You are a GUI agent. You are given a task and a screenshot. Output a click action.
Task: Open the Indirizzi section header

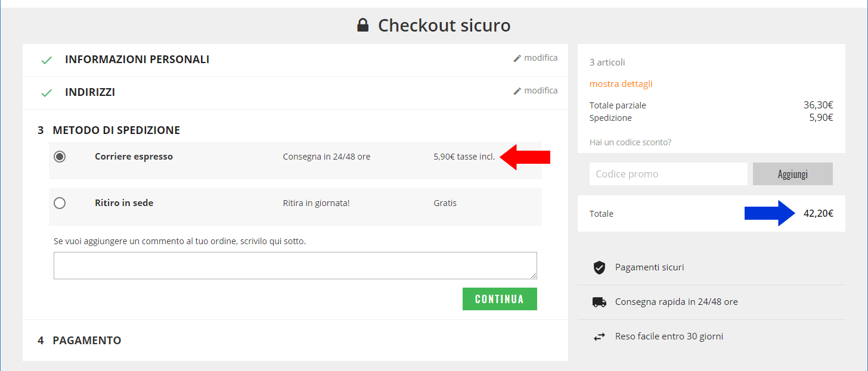[90, 92]
